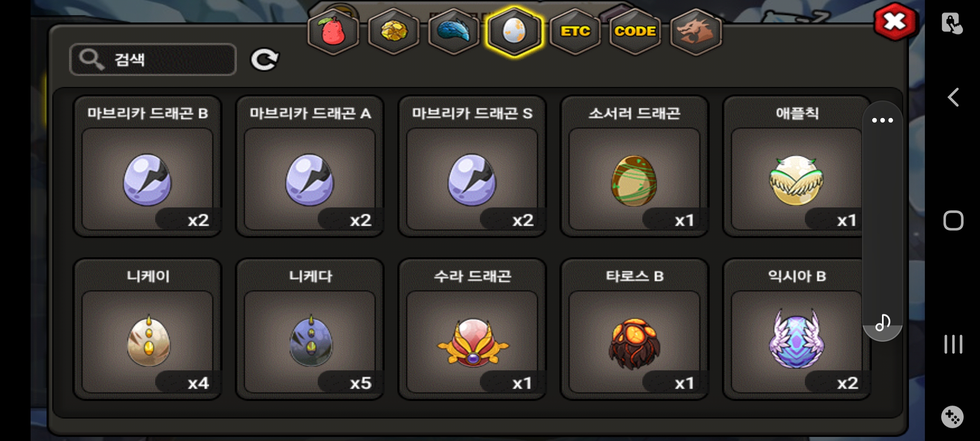Open the game controller tools icon
The image size is (980, 441).
click(953, 417)
